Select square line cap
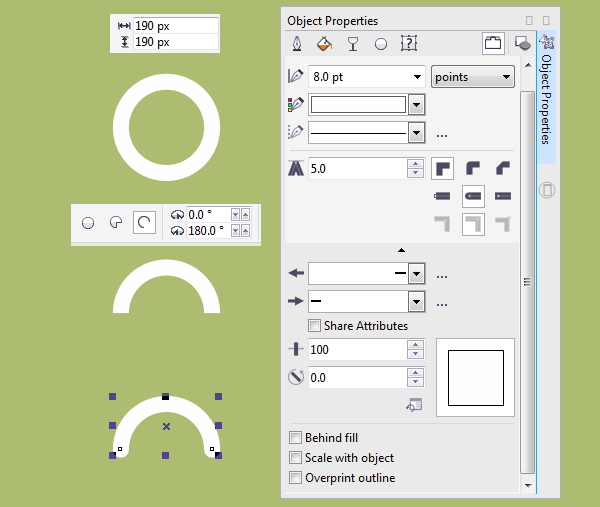The image size is (600, 507). click(x=442, y=196)
